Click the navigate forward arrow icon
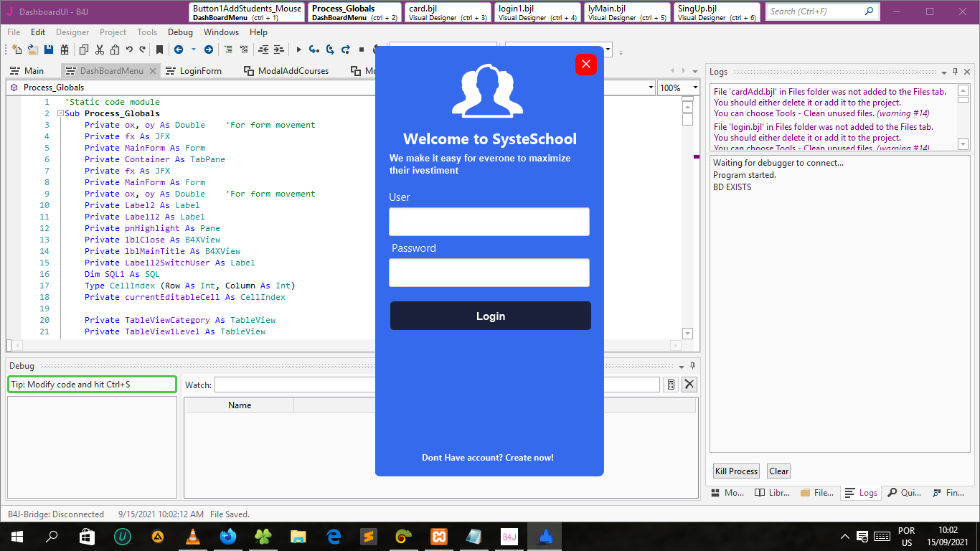 208,50
